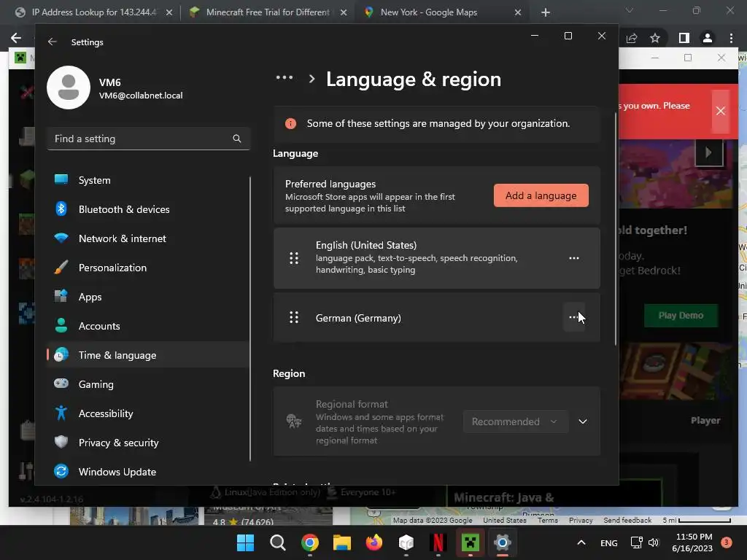Open Privacy & security
The width and height of the screenshot is (747, 560).
(148, 443)
